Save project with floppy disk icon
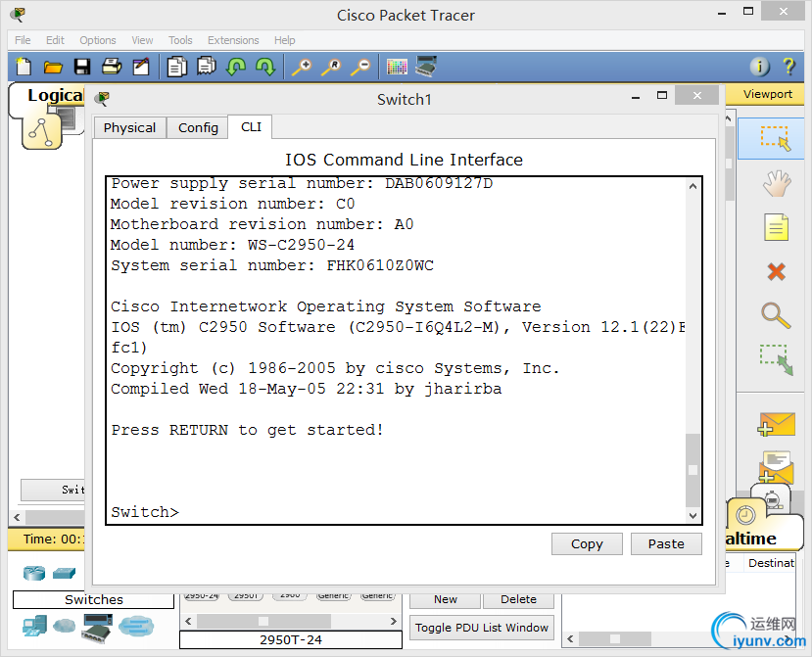Viewport: 812px width, 657px height. point(82,67)
